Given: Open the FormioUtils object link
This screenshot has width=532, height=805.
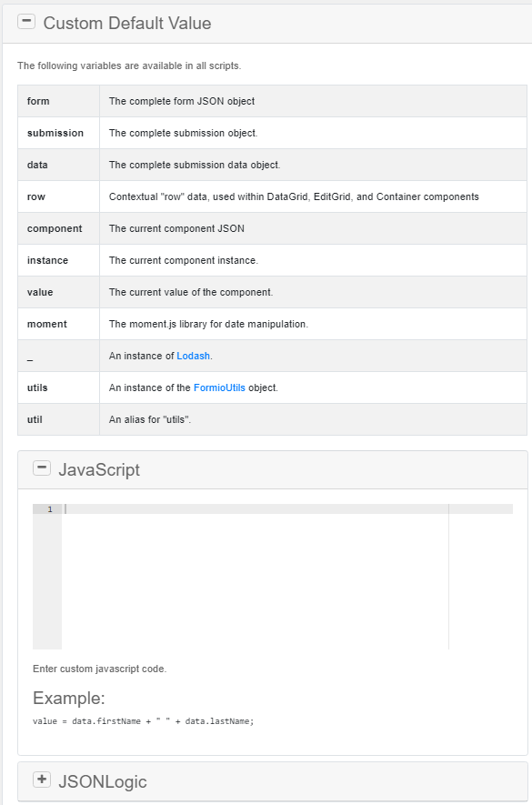Looking at the screenshot, I should (219, 387).
